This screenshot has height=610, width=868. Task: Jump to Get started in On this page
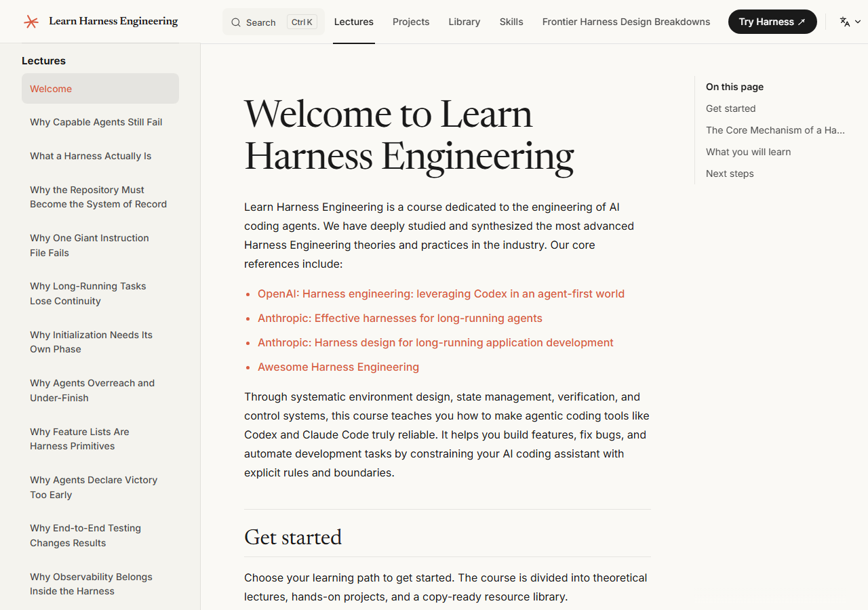(x=730, y=108)
